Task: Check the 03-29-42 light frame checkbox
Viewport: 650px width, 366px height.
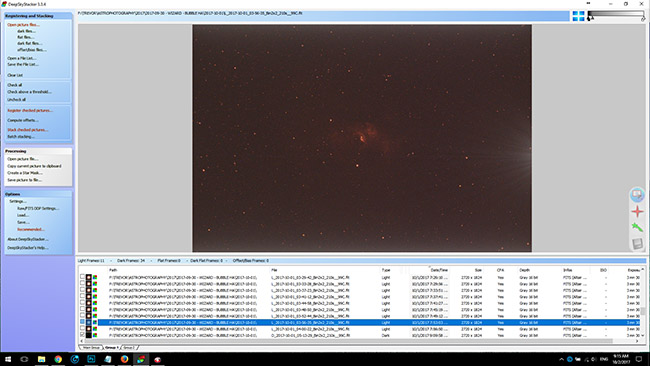Action: (x=82, y=277)
